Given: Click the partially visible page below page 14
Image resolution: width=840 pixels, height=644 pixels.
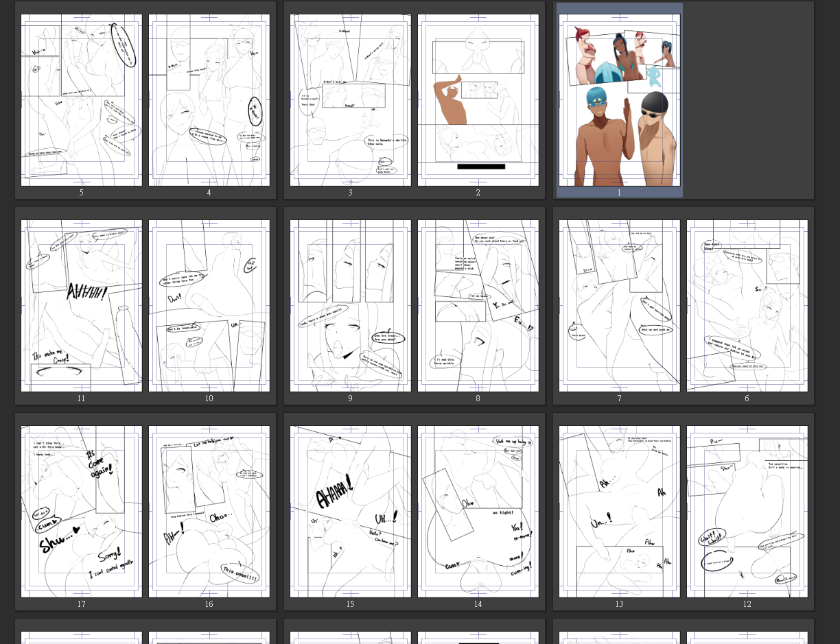Looking at the screenshot, I should [x=478, y=638].
